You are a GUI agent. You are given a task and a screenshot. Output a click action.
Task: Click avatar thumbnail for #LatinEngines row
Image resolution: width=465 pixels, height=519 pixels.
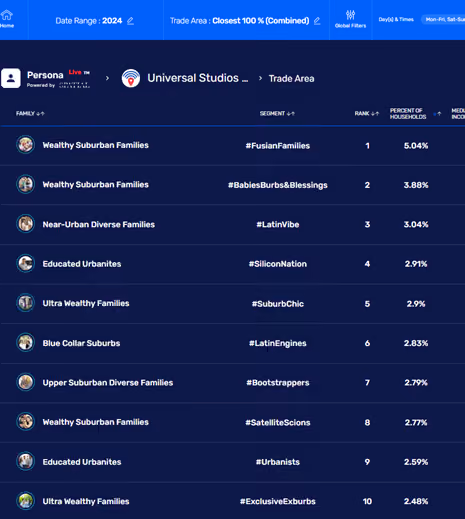(x=25, y=342)
